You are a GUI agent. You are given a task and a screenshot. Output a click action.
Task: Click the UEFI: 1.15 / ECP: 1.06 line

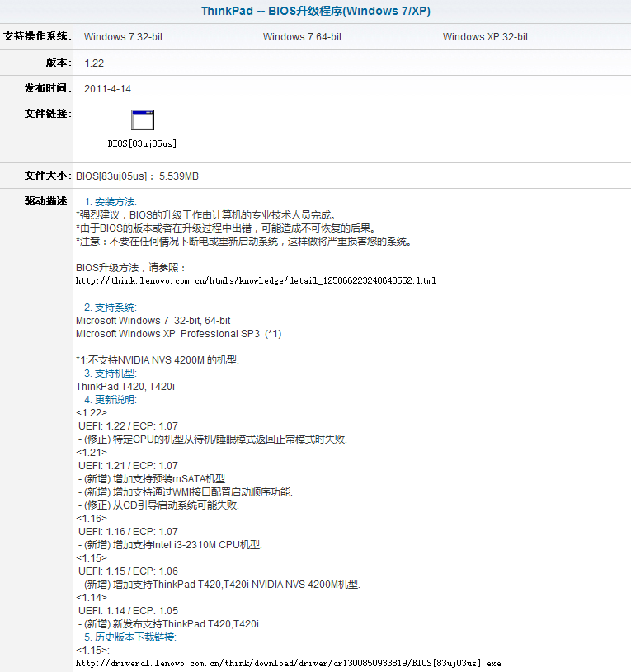[x=128, y=571]
